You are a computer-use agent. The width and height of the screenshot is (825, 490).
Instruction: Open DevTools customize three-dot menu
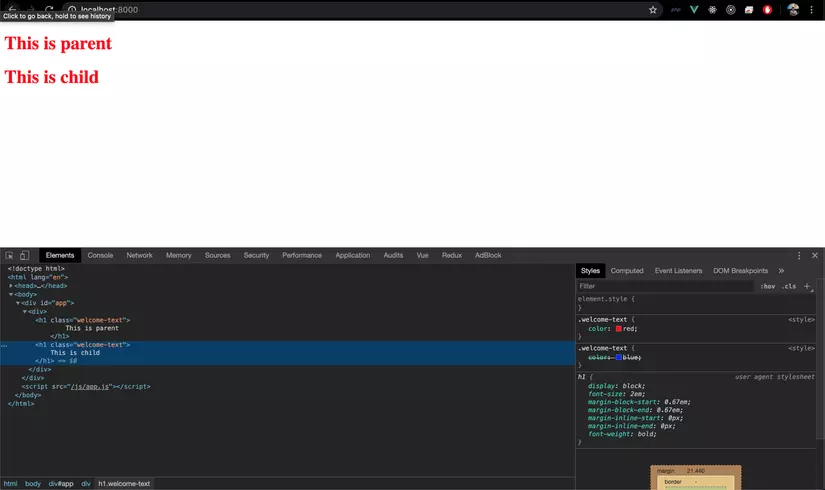799,255
